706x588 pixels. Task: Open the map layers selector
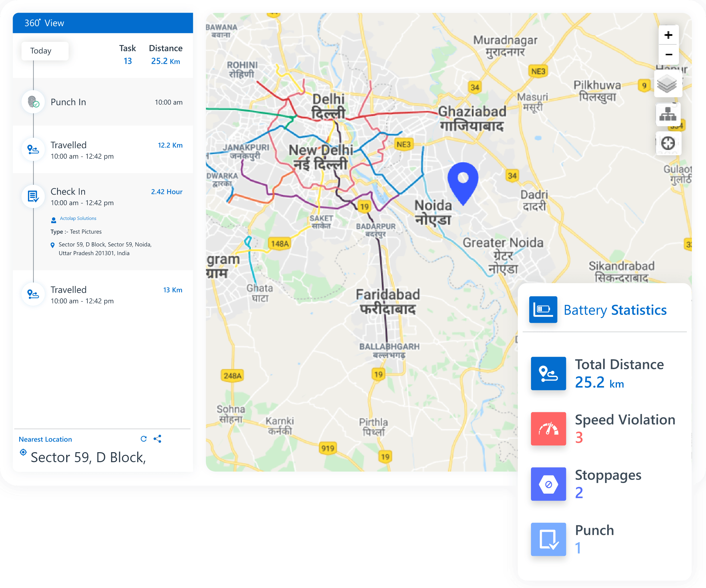click(x=667, y=84)
